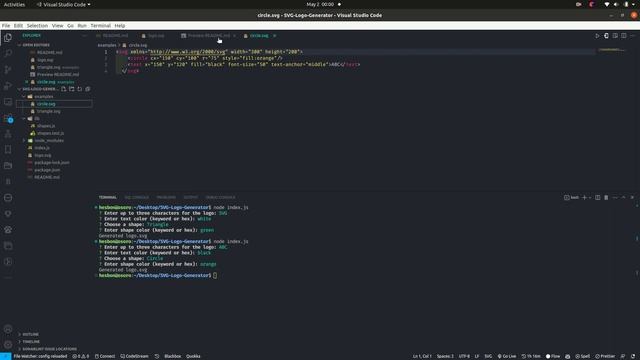Click Go Live in status bar
Screen dimensions: 640x360
point(507,356)
